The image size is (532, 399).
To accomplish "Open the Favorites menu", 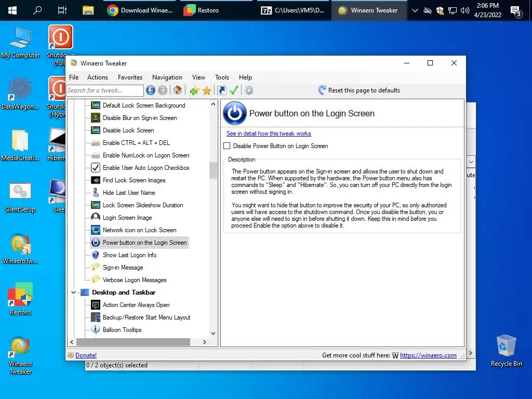I will pyautogui.click(x=130, y=77).
